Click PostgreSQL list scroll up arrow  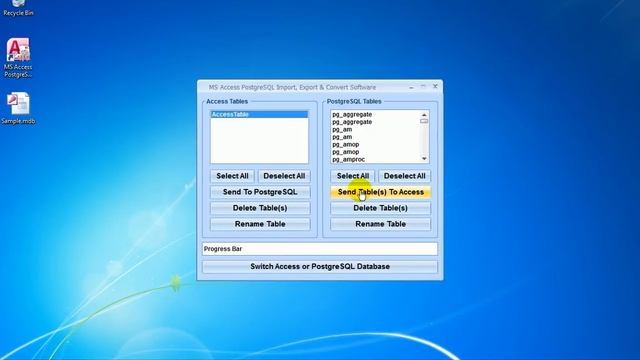tap(424, 115)
